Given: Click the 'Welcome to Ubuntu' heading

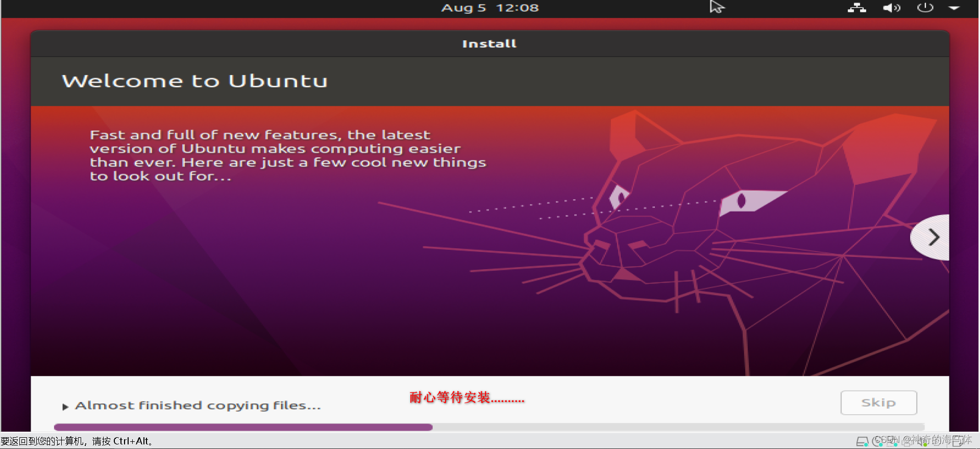Looking at the screenshot, I should [194, 81].
